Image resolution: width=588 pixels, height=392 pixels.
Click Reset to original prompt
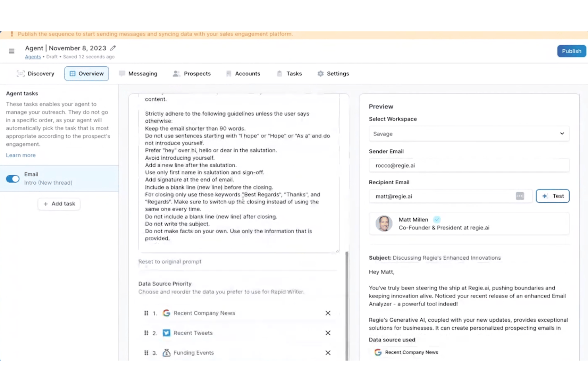[x=170, y=262]
